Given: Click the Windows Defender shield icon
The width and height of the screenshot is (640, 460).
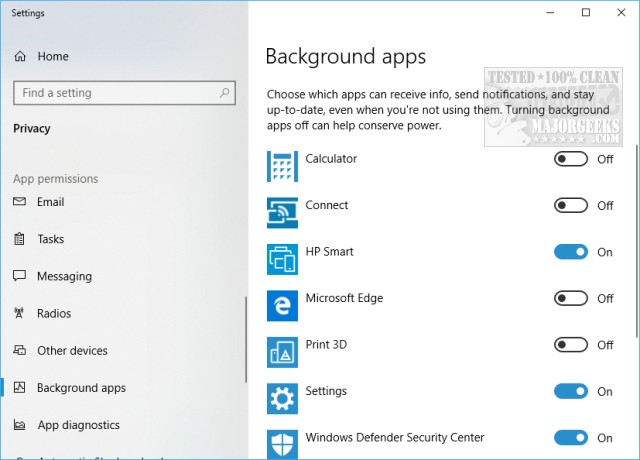Looking at the screenshot, I should coord(283,444).
